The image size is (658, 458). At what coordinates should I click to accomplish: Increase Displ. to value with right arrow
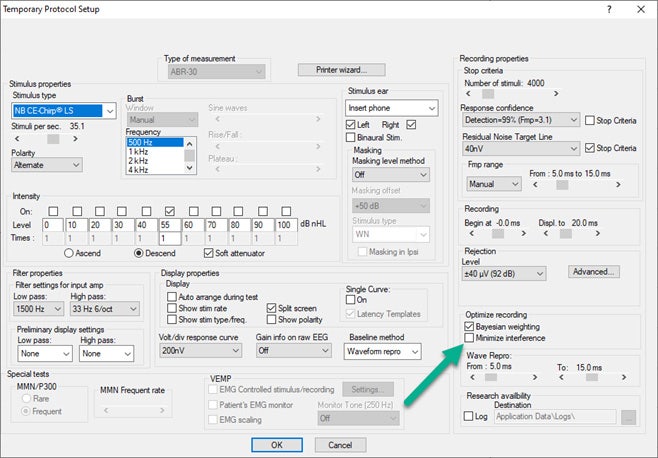click(598, 234)
